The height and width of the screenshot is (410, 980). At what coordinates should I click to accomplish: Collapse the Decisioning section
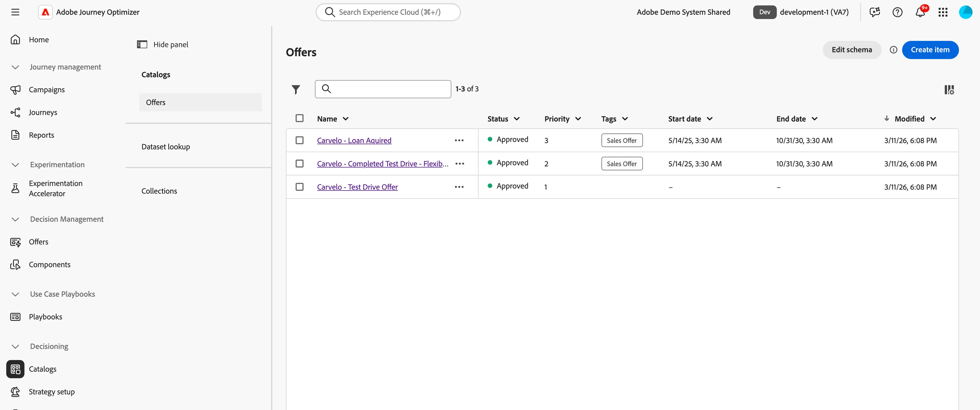click(x=15, y=347)
